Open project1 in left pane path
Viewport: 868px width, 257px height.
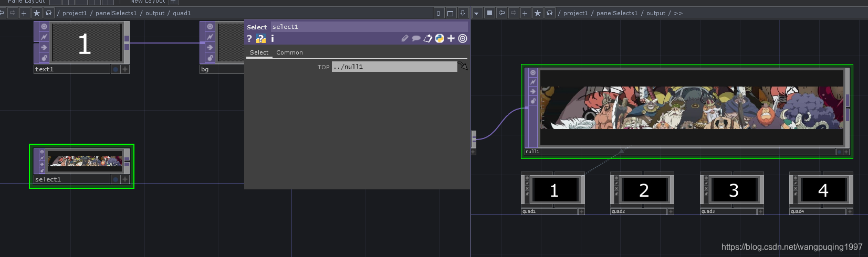tap(75, 13)
